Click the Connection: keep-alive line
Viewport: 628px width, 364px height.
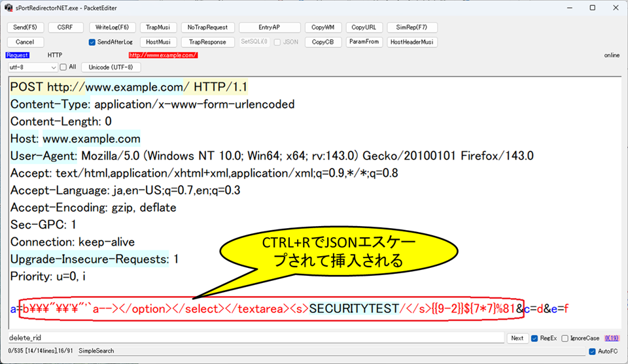pyautogui.click(x=73, y=242)
